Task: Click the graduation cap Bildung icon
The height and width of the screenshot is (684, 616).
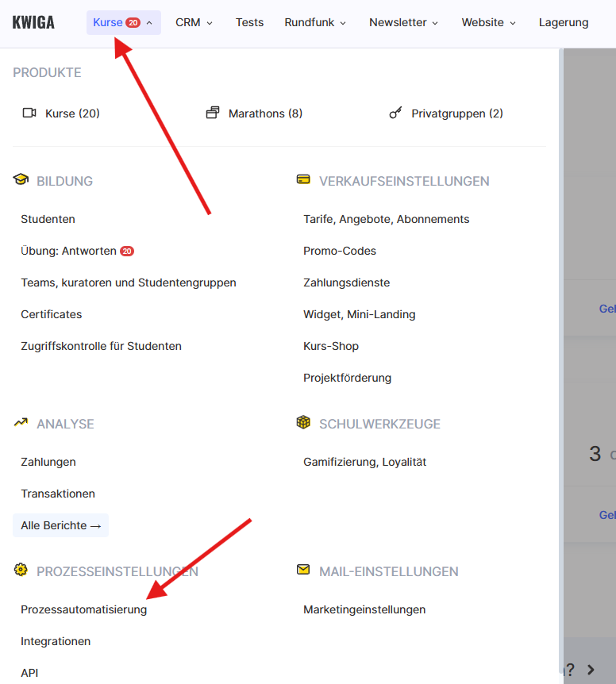Action: coord(21,180)
